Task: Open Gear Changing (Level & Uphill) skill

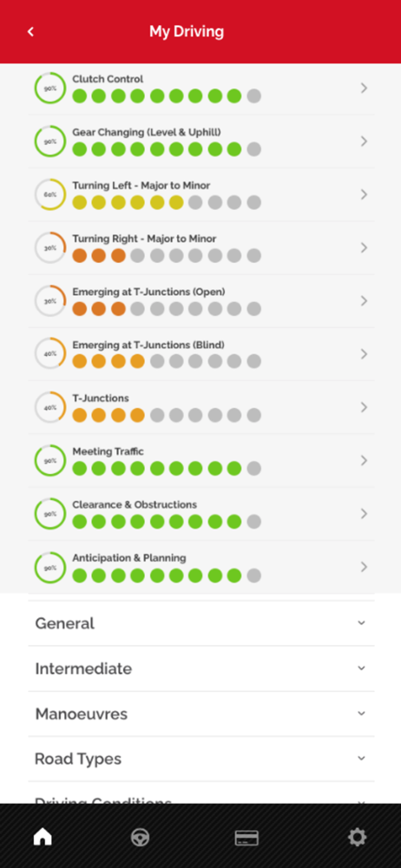Action: [201, 141]
